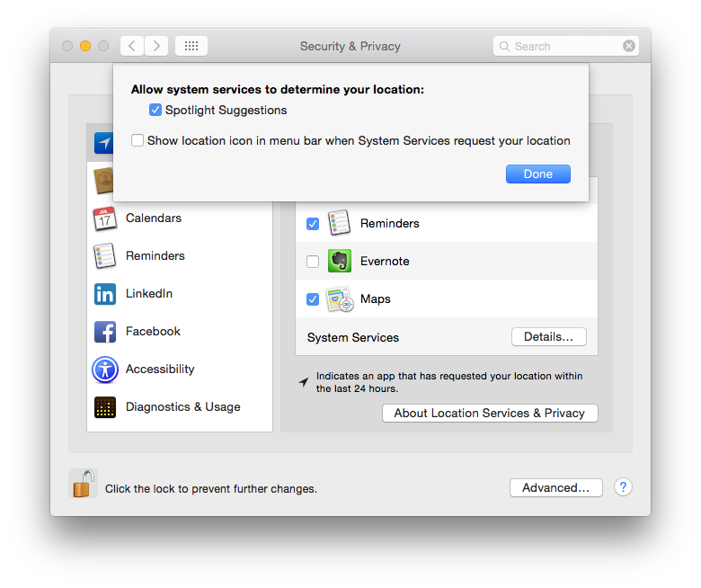Select the Contacts book icon in sidebar
This screenshot has width=701, height=588.
103,180
